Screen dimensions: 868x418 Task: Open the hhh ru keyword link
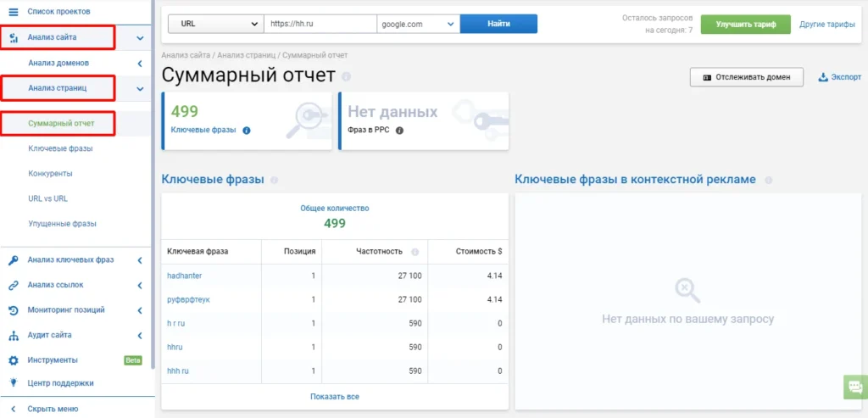tap(178, 371)
